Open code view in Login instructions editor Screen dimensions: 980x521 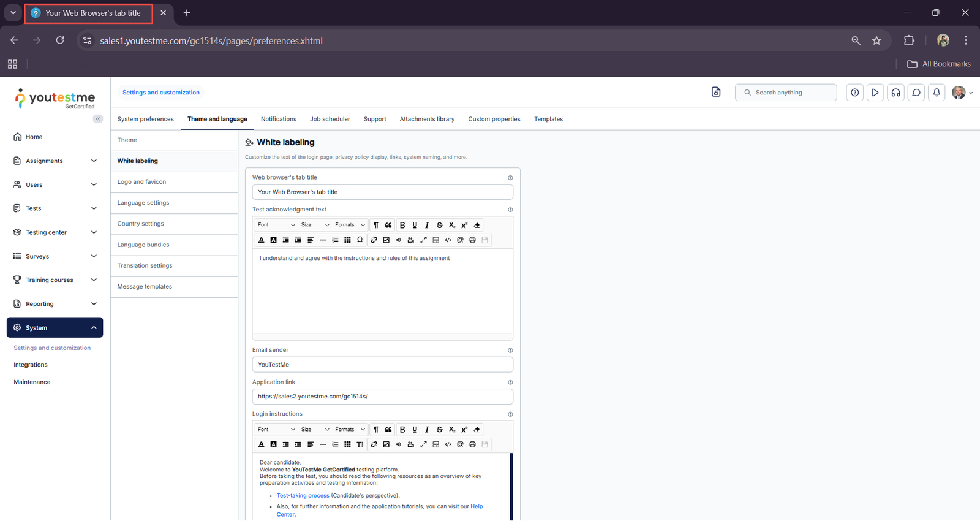point(448,444)
